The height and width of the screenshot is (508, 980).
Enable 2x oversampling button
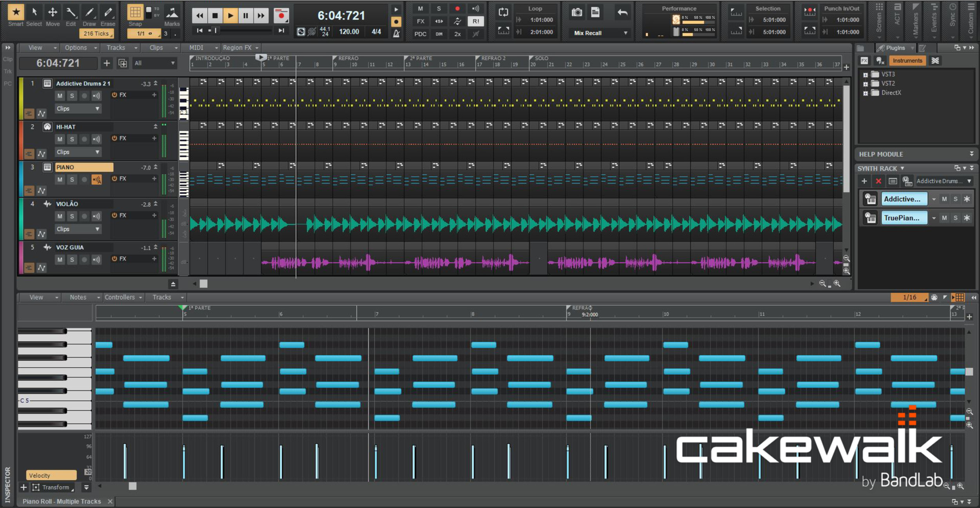(457, 34)
